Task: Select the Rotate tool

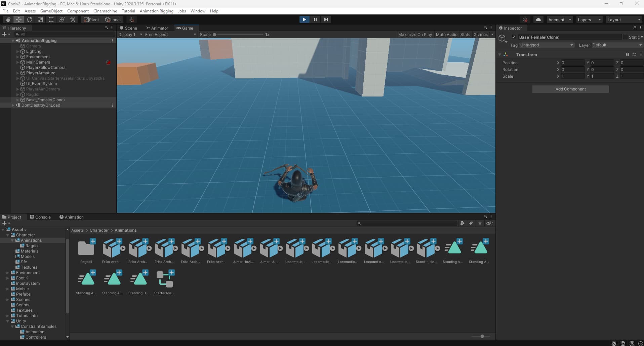Action: [x=30, y=20]
